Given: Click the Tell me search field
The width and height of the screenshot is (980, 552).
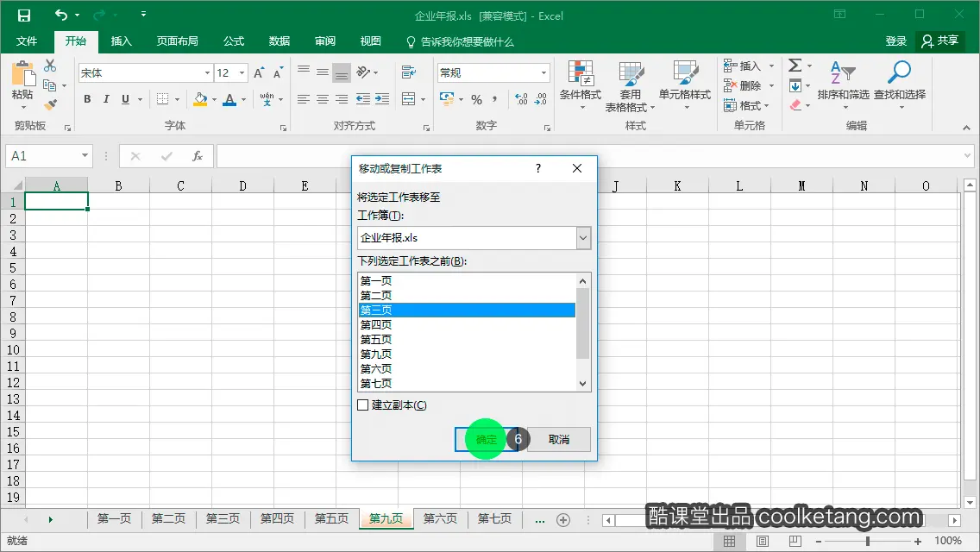Looking at the screenshot, I should pyautogui.click(x=461, y=42).
